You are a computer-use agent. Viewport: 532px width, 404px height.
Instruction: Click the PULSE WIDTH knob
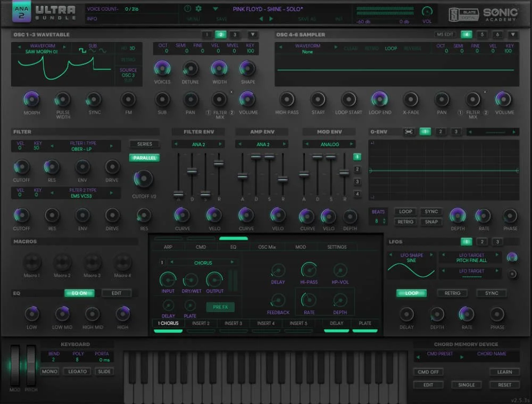pos(63,99)
